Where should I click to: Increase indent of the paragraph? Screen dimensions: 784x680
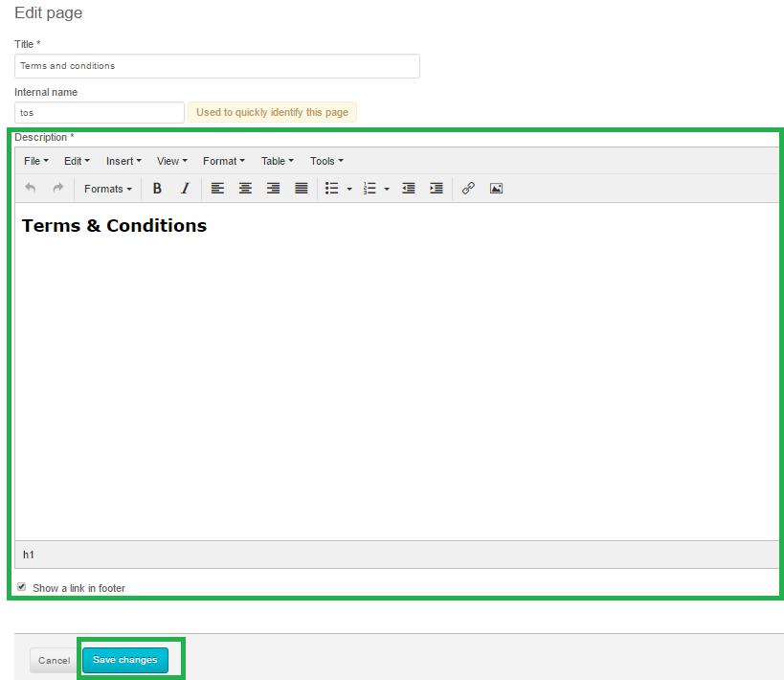[x=437, y=188]
